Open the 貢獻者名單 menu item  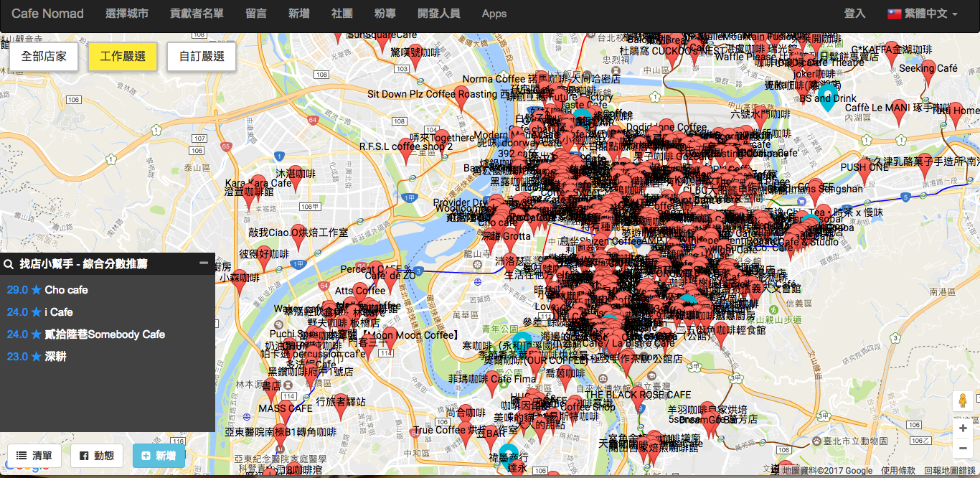(197, 14)
